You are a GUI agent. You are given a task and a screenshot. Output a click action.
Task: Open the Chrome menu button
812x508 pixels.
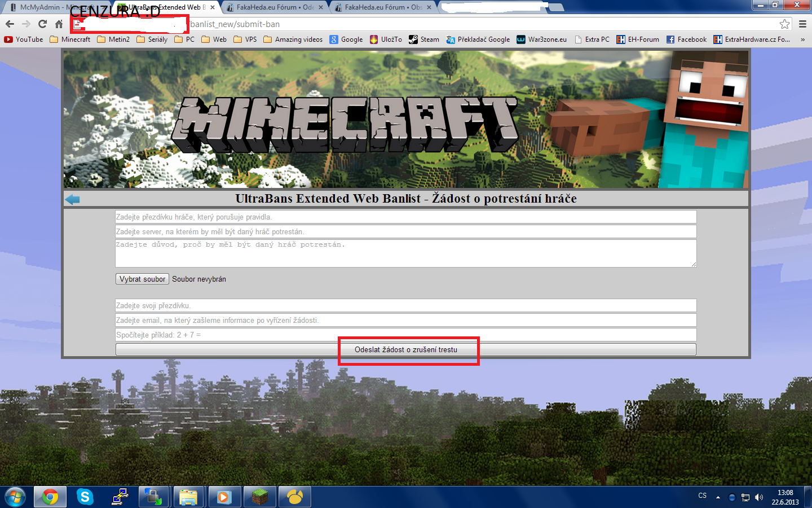[802, 24]
